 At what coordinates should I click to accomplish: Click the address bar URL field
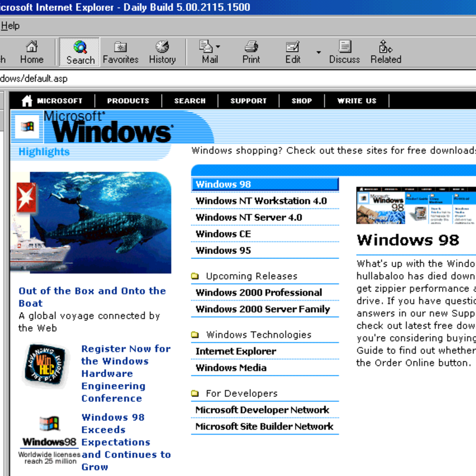(x=238, y=79)
